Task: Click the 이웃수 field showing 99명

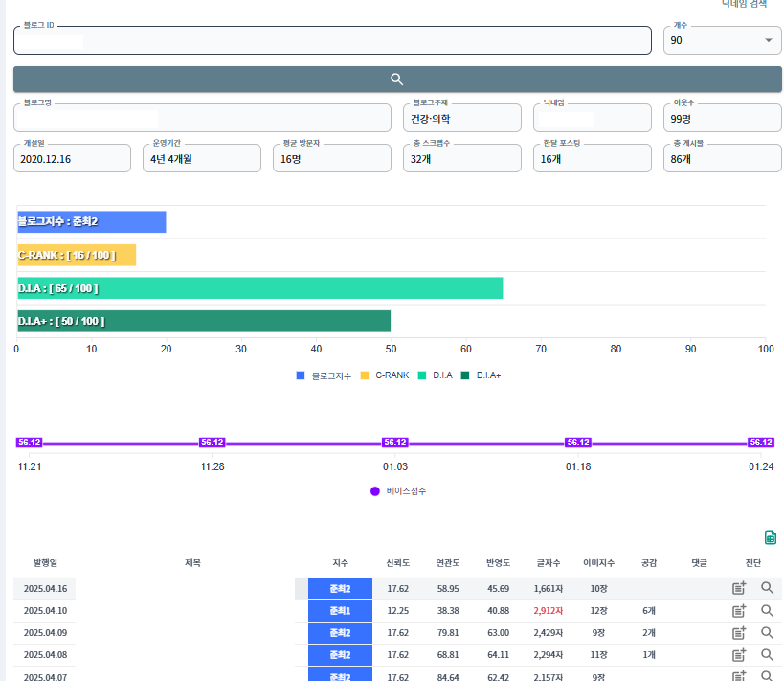Action: pos(723,118)
